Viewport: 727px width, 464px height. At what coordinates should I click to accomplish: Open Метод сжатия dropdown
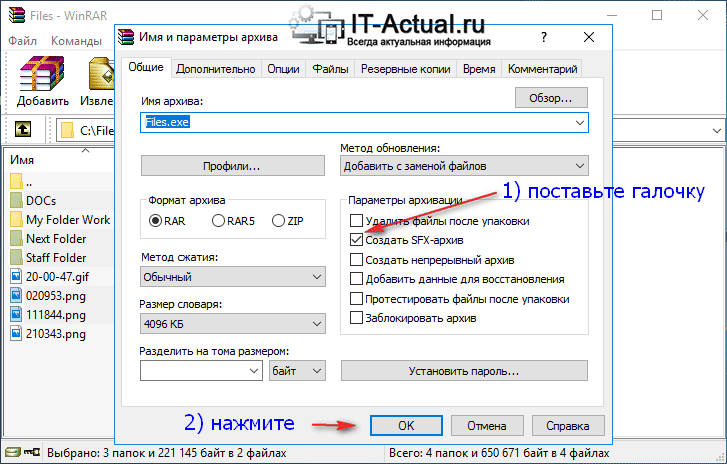pos(233,277)
